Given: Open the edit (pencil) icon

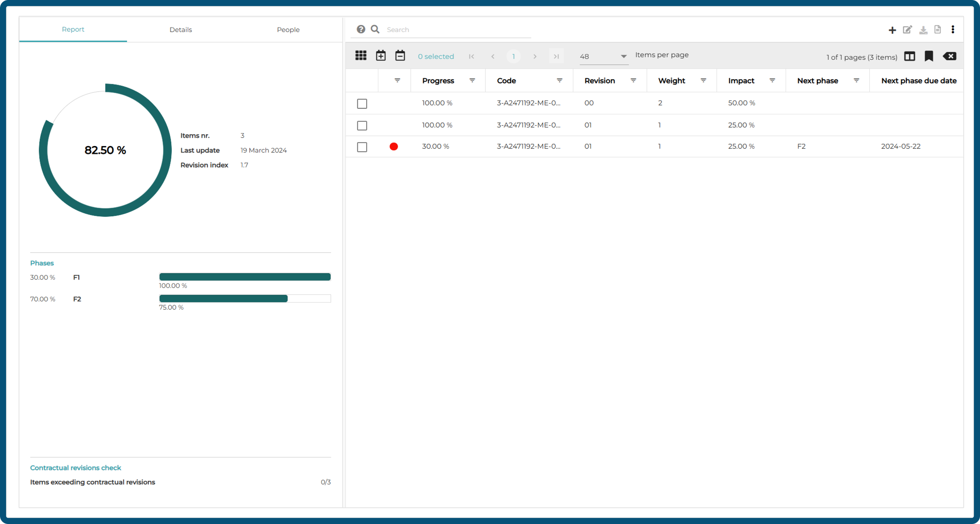Looking at the screenshot, I should [x=908, y=29].
